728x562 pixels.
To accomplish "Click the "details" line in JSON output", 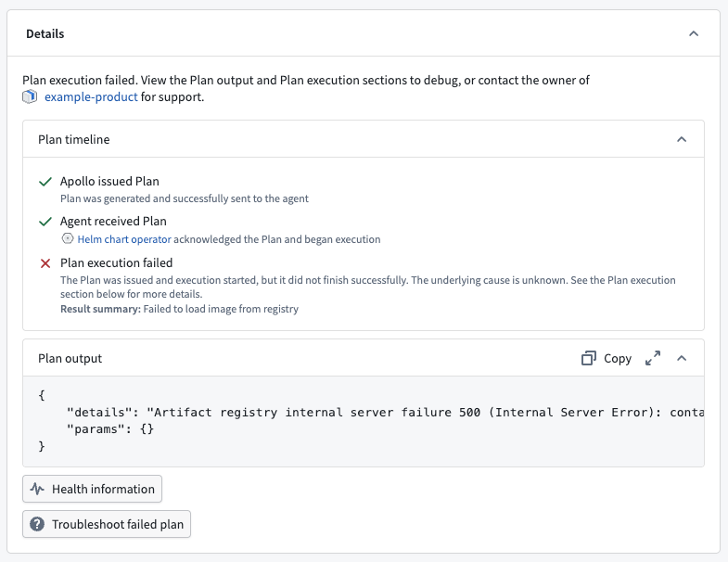I will click(385, 412).
